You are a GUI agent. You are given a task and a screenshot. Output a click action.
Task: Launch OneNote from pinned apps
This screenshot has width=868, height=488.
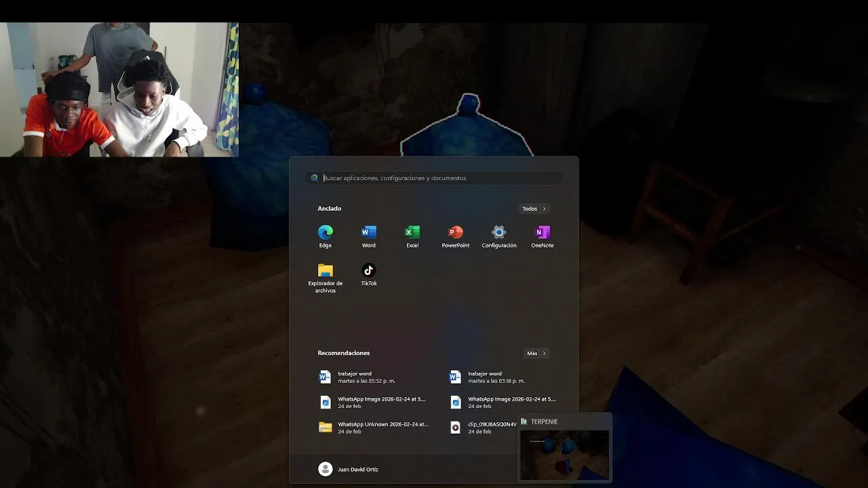tap(542, 236)
